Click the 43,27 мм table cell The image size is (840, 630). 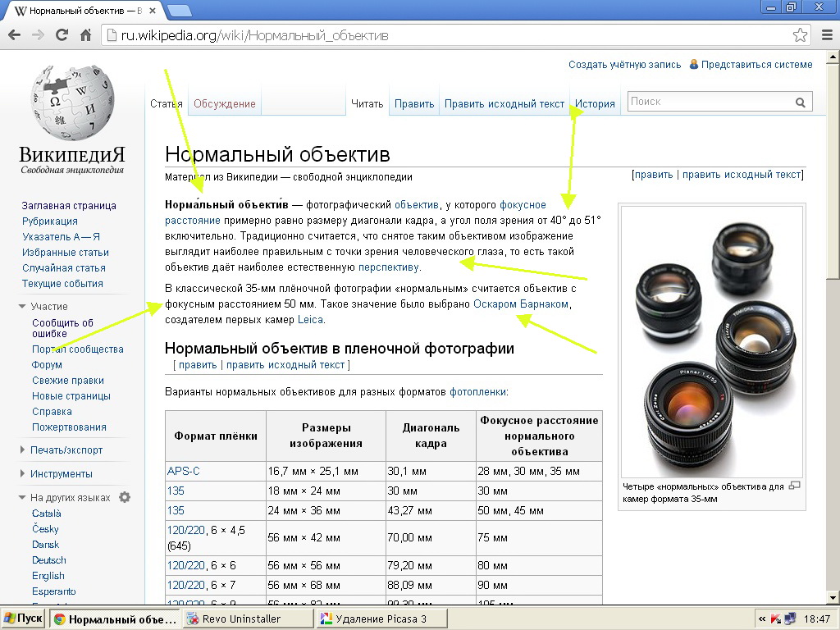431,510
